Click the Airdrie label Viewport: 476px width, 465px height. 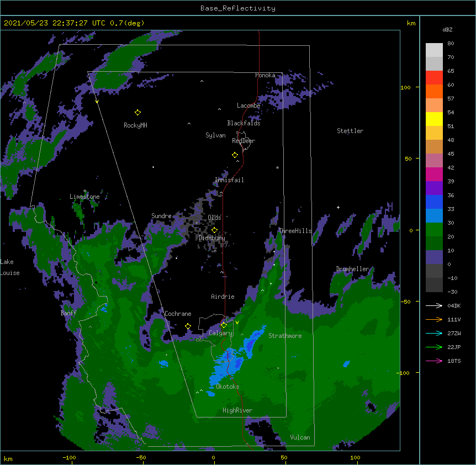(223, 297)
